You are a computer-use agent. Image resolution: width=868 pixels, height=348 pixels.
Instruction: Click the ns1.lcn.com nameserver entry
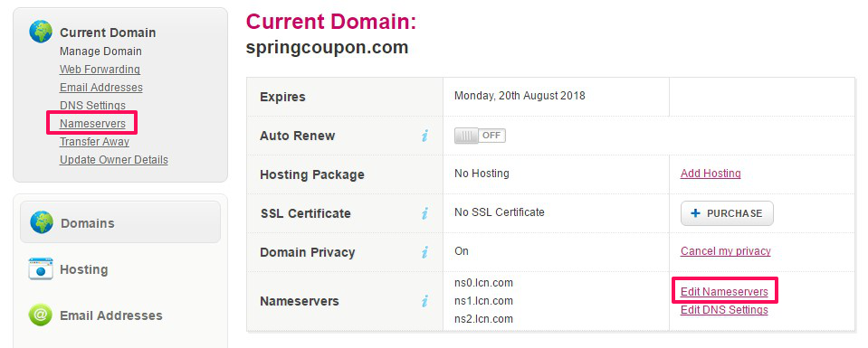(x=484, y=301)
